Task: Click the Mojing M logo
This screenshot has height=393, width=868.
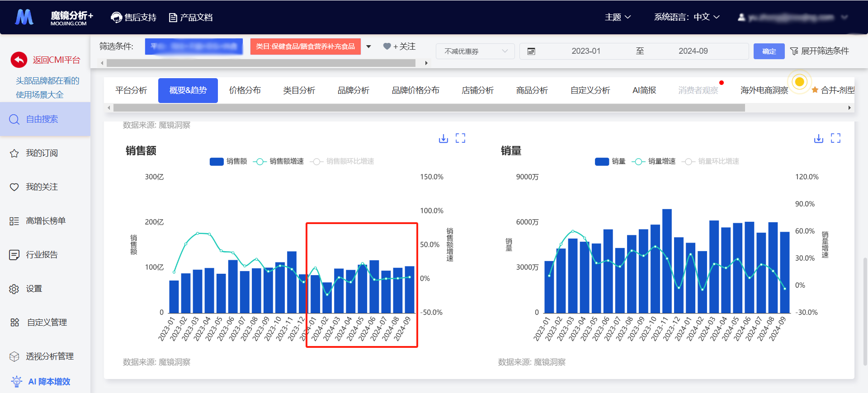Action: pyautogui.click(x=24, y=17)
